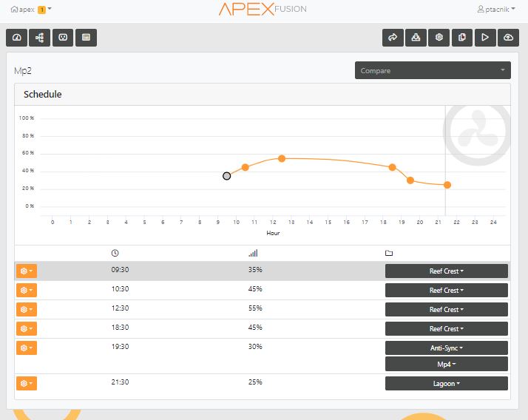
Task: Click the download tray icon
Action: pos(416,38)
